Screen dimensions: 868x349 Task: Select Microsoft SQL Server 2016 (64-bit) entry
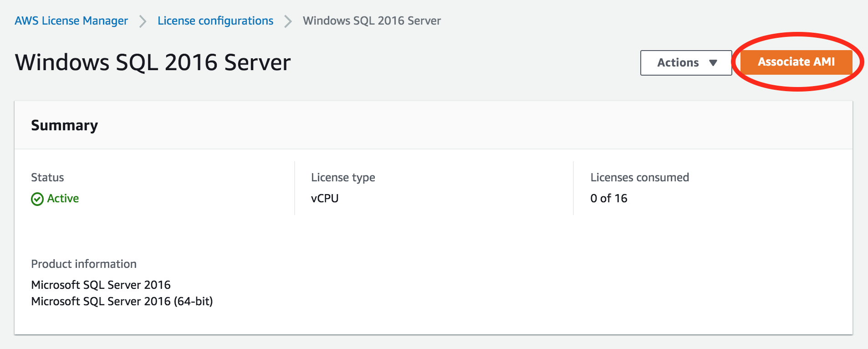click(122, 301)
